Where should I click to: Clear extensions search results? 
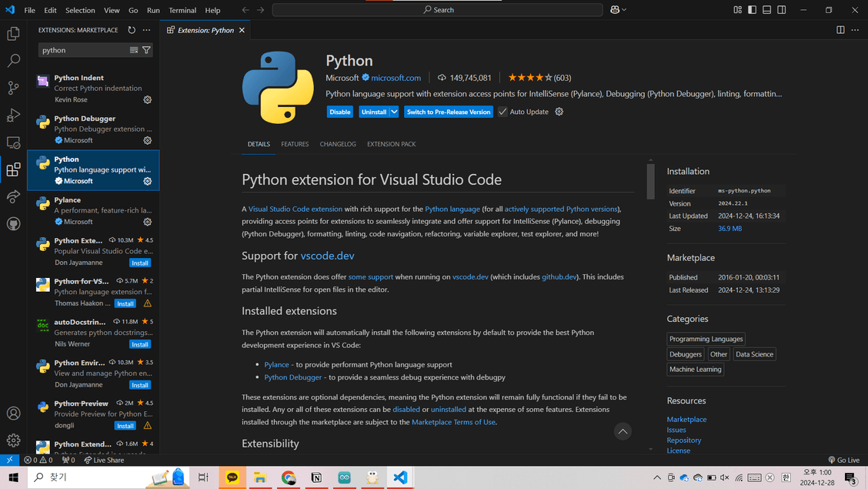click(x=133, y=50)
